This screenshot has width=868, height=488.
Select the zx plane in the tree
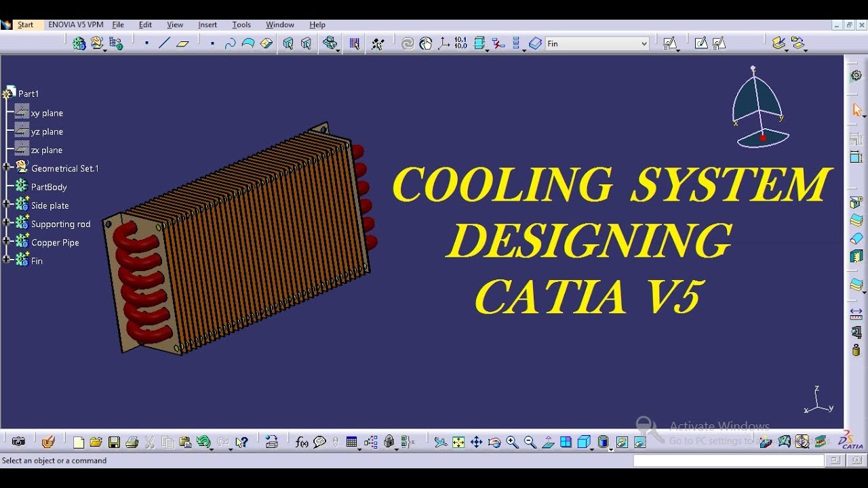pyautogui.click(x=47, y=150)
